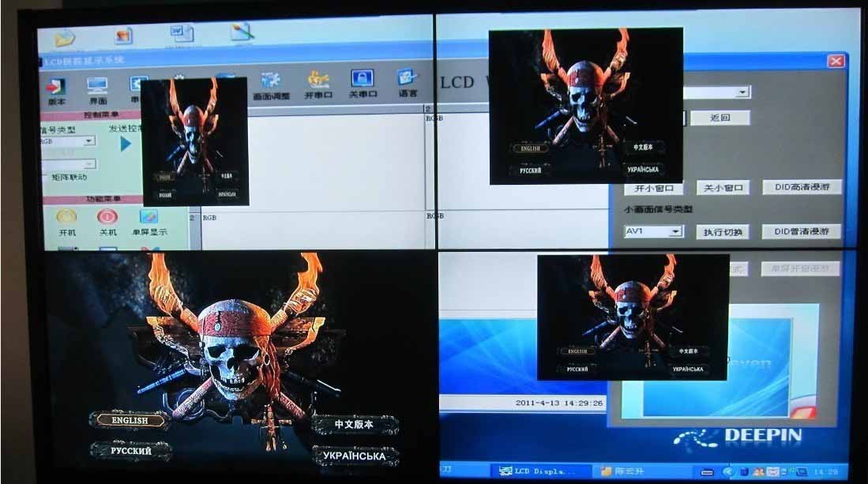Click the 执行切换 execute switch button

pos(722,232)
